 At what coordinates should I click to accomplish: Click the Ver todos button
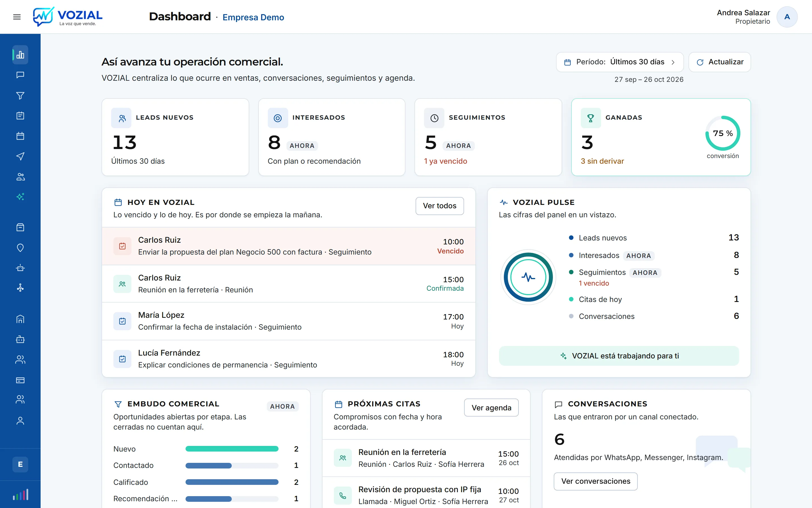pyautogui.click(x=440, y=206)
